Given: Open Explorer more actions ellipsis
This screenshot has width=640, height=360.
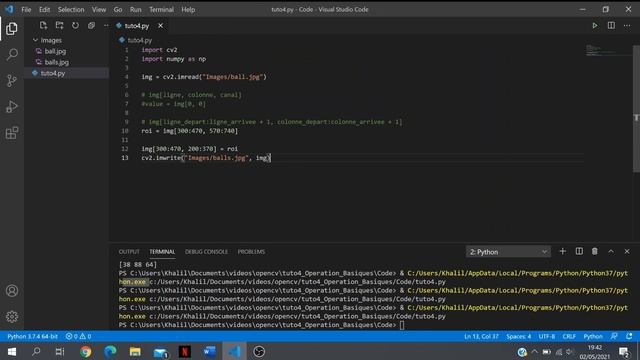Looking at the screenshot, I should (106, 25).
